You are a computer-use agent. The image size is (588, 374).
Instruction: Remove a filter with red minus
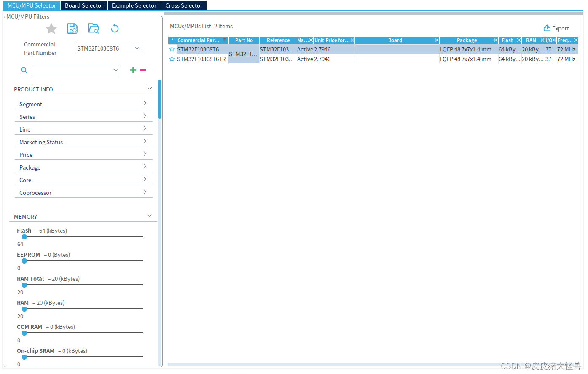143,70
